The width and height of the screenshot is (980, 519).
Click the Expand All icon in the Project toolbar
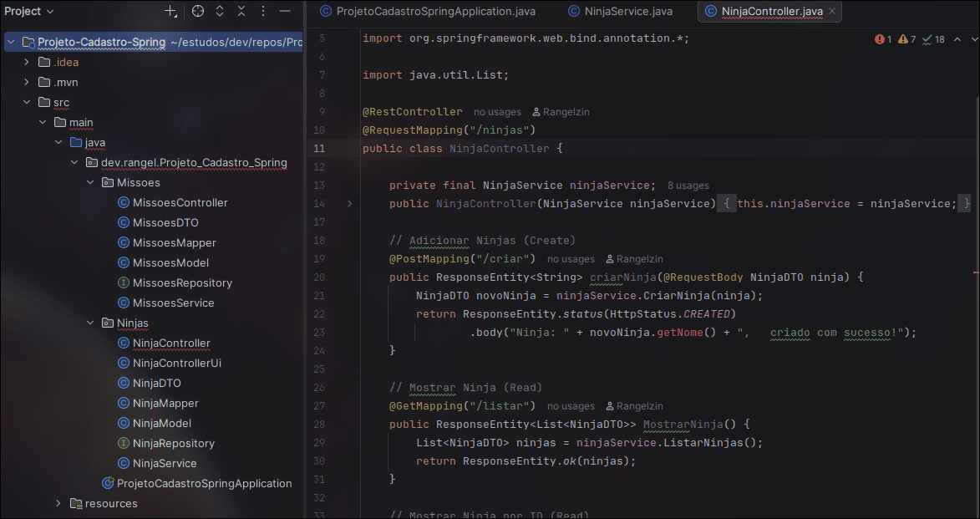click(x=220, y=11)
